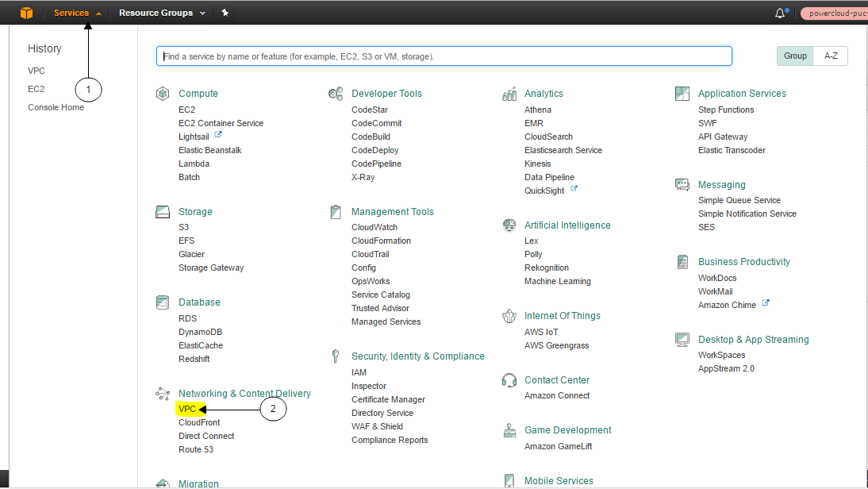Open the RDS service

pyautogui.click(x=188, y=318)
